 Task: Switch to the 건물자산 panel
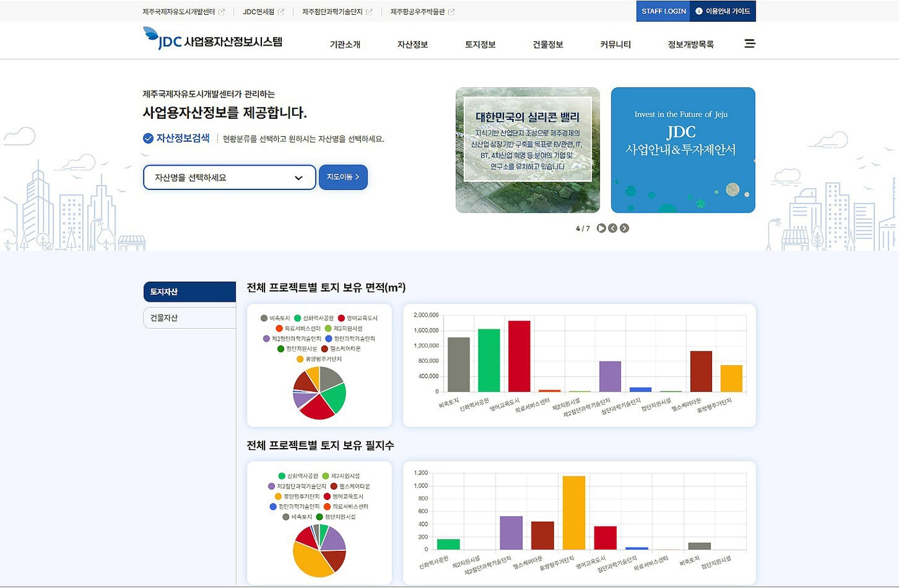pyautogui.click(x=189, y=317)
